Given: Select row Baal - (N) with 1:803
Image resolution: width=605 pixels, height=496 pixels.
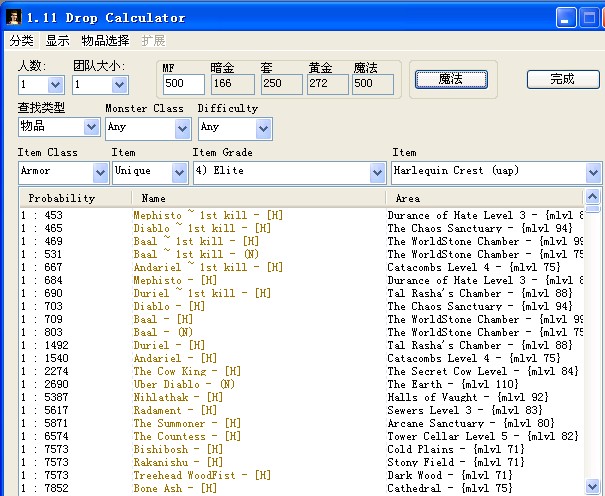Looking at the screenshot, I should click(x=301, y=332).
